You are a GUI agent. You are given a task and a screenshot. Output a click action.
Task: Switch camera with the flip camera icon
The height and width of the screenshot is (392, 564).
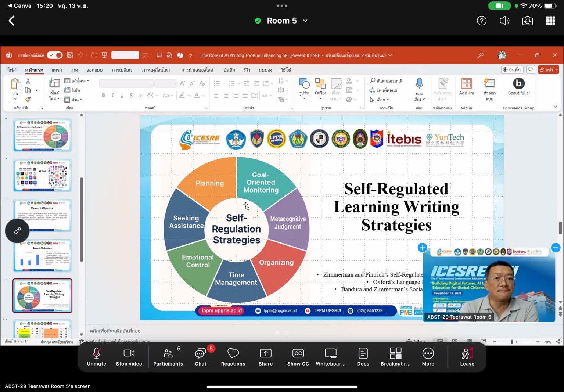[x=527, y=21]
